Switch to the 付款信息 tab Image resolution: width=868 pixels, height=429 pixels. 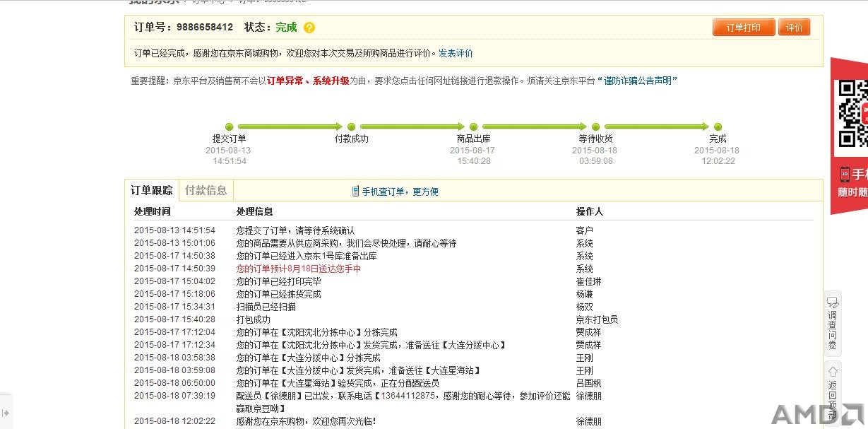coord(206,190)
